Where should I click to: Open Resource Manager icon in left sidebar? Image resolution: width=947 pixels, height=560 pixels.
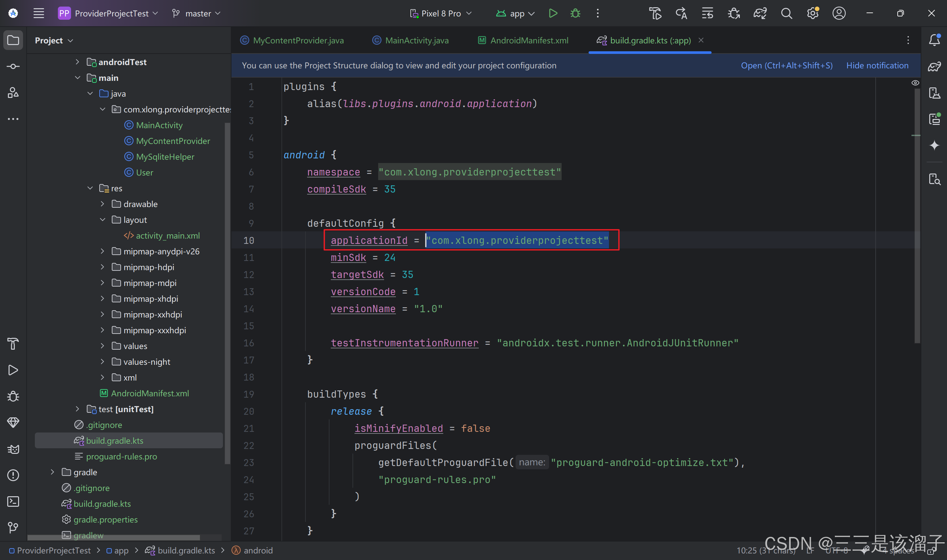tap(13, 92)
